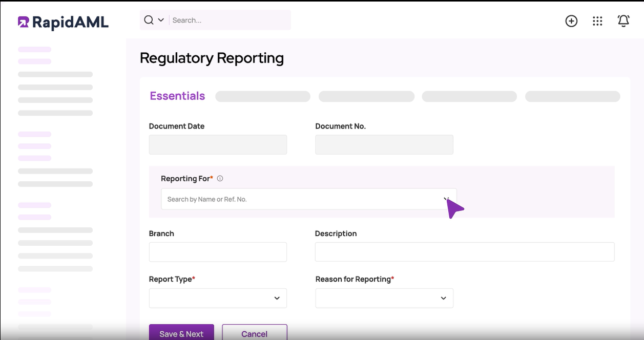
Task: Select the Essentials step tab
Action: coord(177,96)
